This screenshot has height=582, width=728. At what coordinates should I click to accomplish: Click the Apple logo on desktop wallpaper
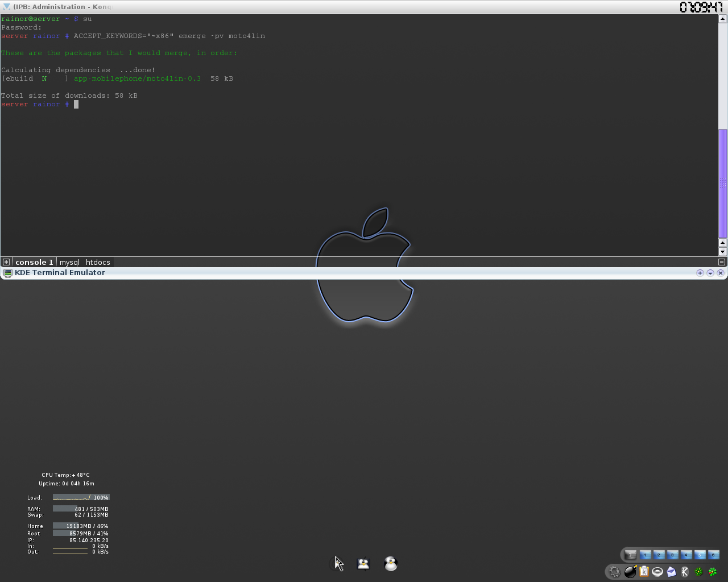click(x=364, y=265)
